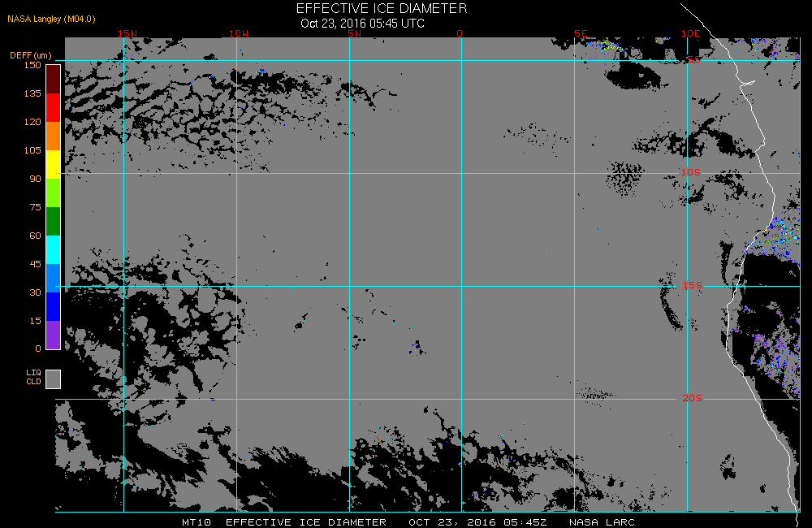This screenshot has width=812, height=528.
Task: Click the '15W' longitude label
Action: pos(127,33)
